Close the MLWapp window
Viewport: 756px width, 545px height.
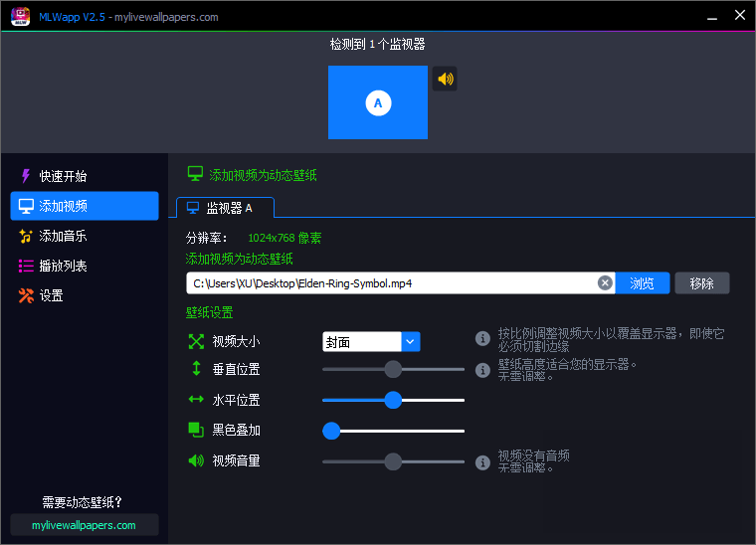tap(740, 15)
